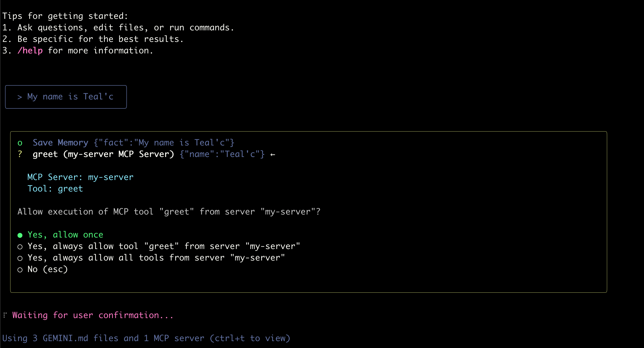Click the GEMINI.md files and MCP server status line
This screenshot has height=348, width=644.
(146, 338)
